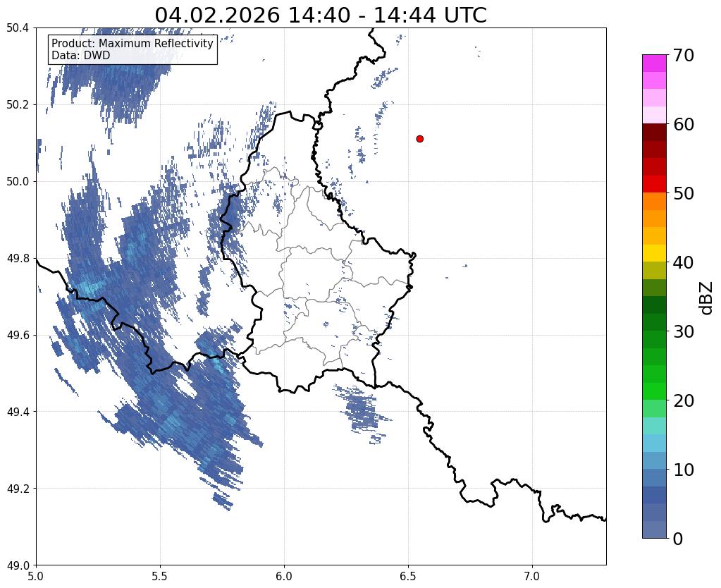721x588 pixels.
Task: Select the 'Product: Maximum Reflectivity' label
Action: coord(133,43)
